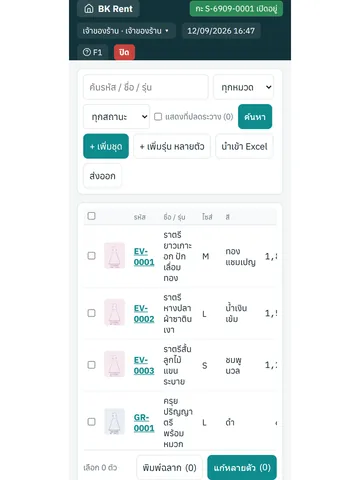The height and width of the screenshot is (480, 360).
Task: Open the EV-0002 item link
Action: (x=144, y=314)
